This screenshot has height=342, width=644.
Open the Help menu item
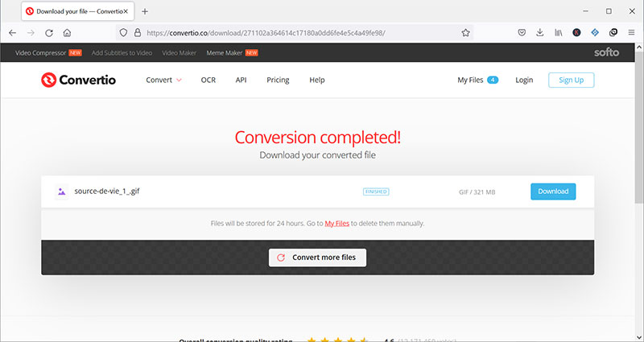[x=317, y=80]
